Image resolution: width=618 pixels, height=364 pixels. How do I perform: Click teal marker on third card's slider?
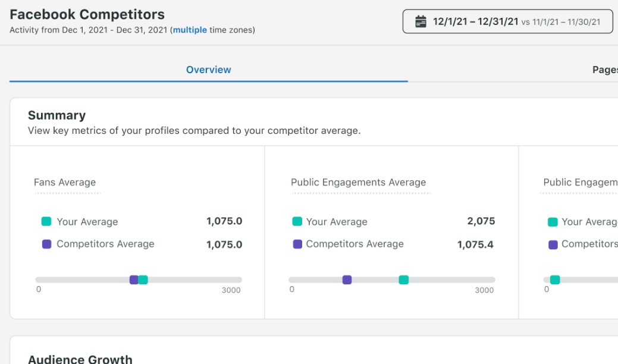tap(555, 280)
